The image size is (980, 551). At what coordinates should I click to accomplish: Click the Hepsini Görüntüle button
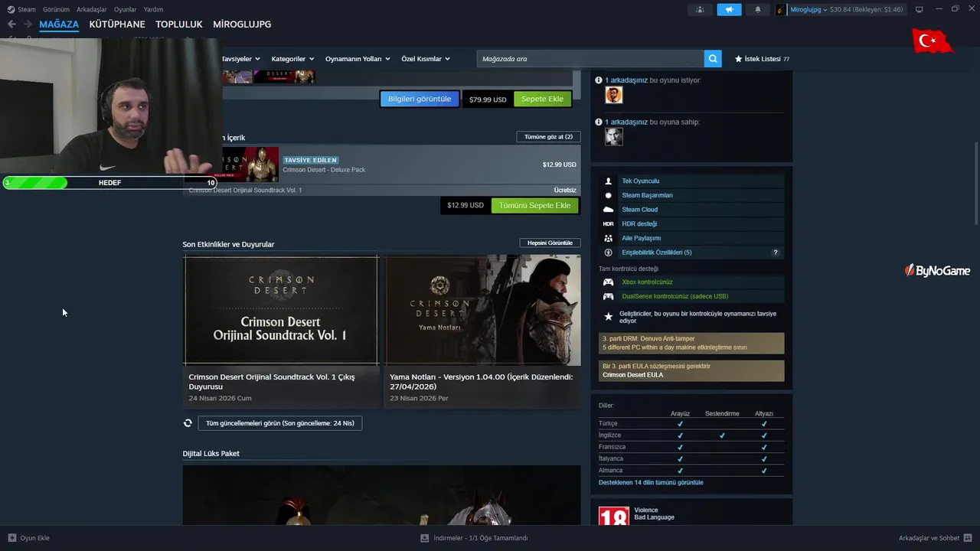coord(550,243)
